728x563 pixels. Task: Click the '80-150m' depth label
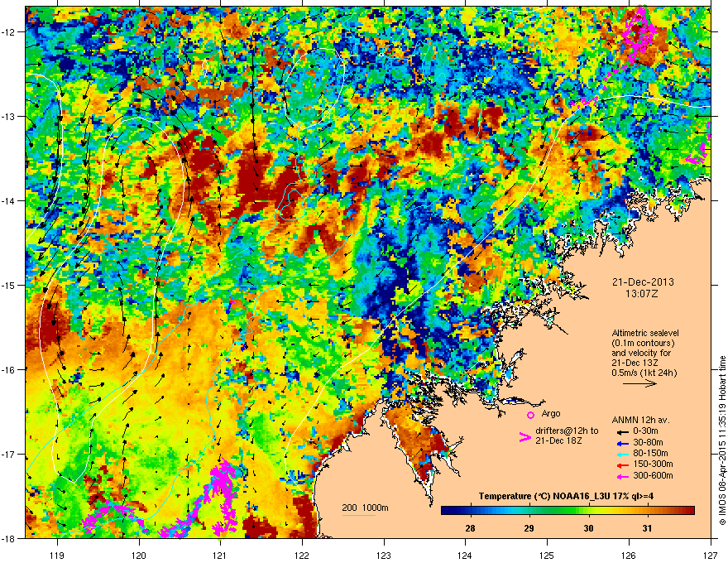point(650,453)
